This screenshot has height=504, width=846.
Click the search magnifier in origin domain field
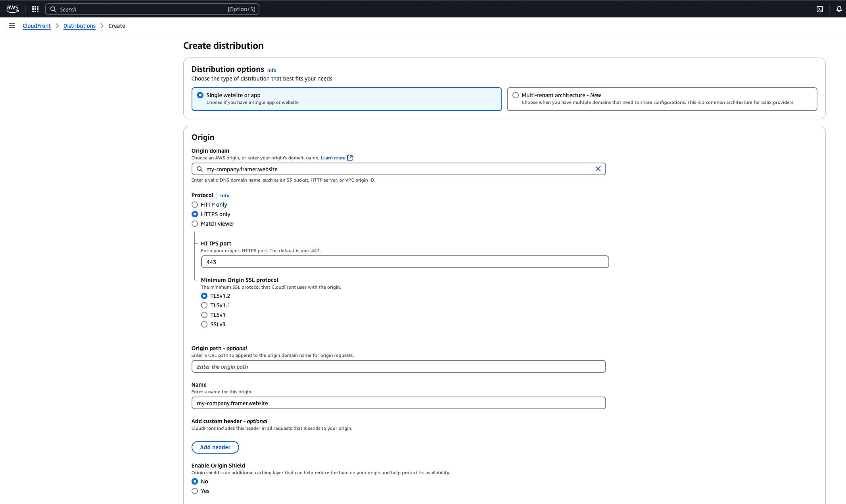click(x=200, y=169)
